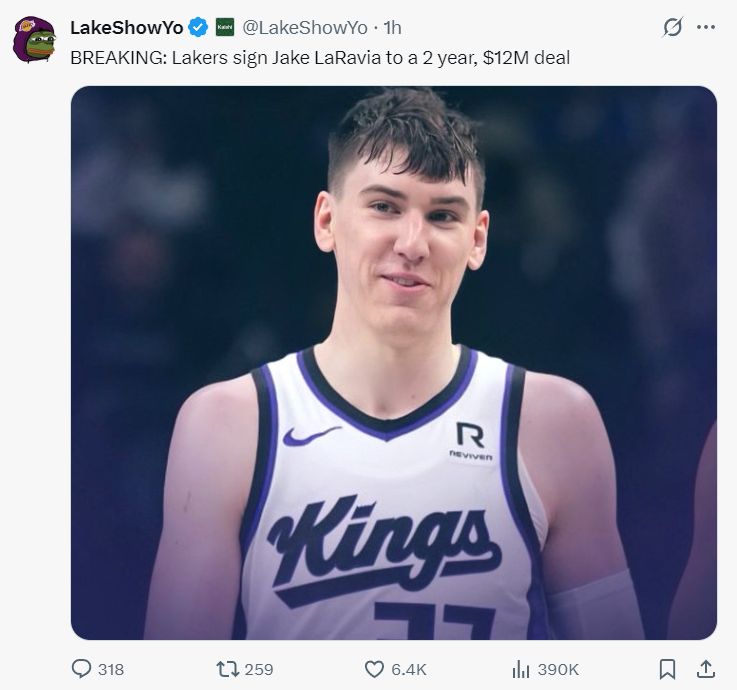Viewport: 737px width, 690px height.
Task: Open the repost arrows options
Action: coord(226,669)
